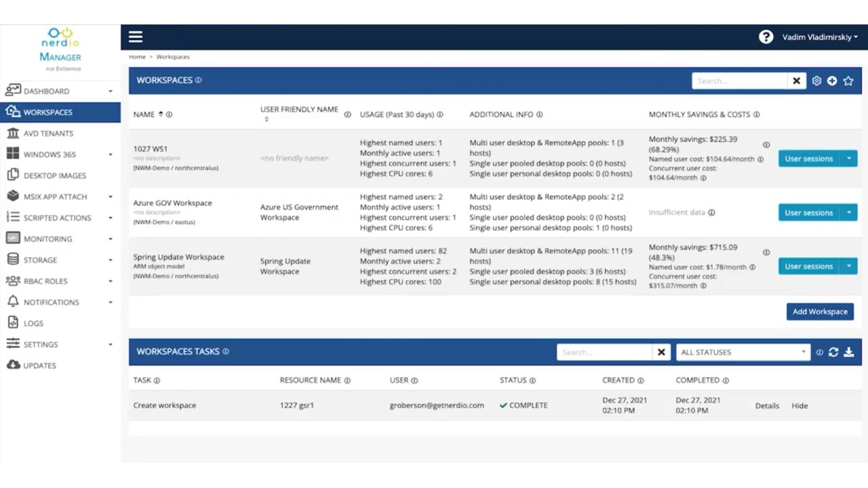
Task: Open User sessions for Azure GOV Workspace
Action: (x=809, y=213)
